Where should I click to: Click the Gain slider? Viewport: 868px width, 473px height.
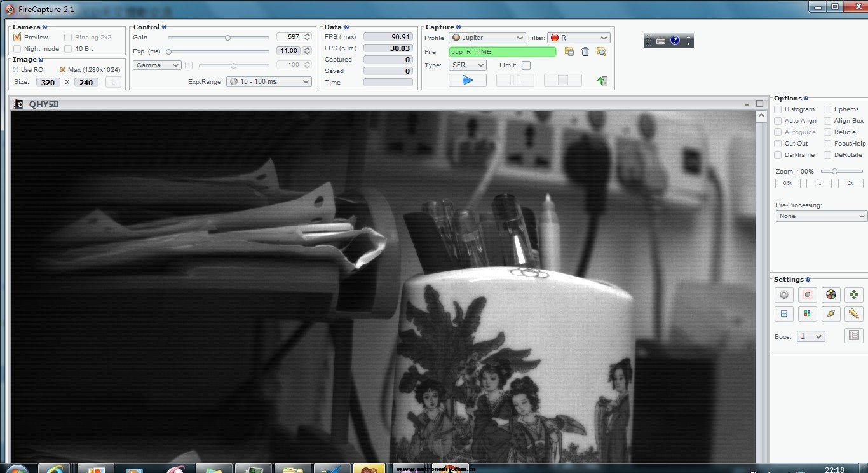pos(219,38)
